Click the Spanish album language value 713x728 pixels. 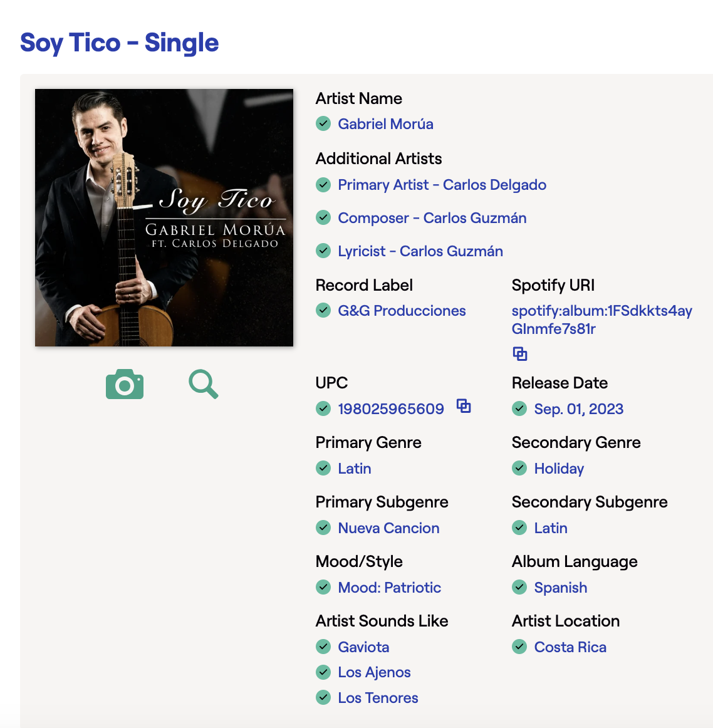click(560, 587)
